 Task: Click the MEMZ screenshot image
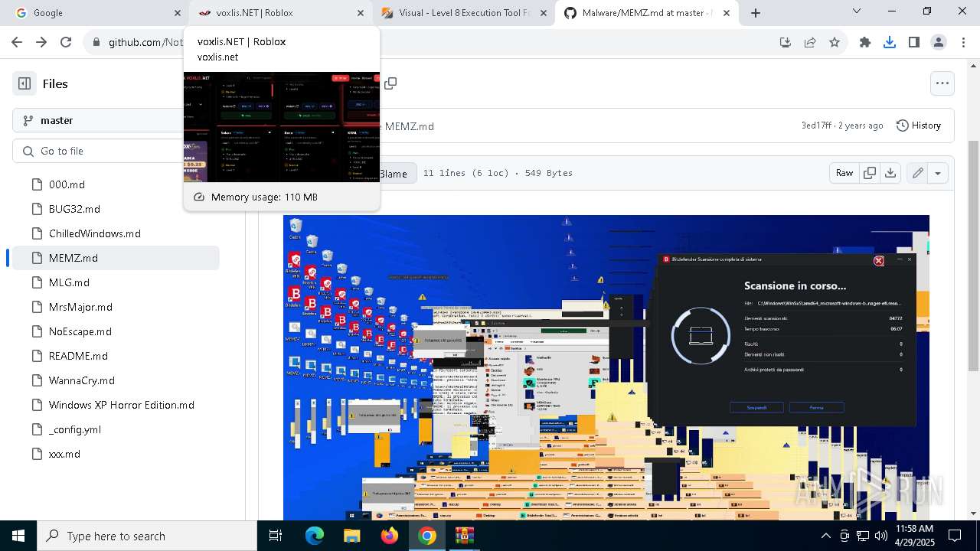606,367
